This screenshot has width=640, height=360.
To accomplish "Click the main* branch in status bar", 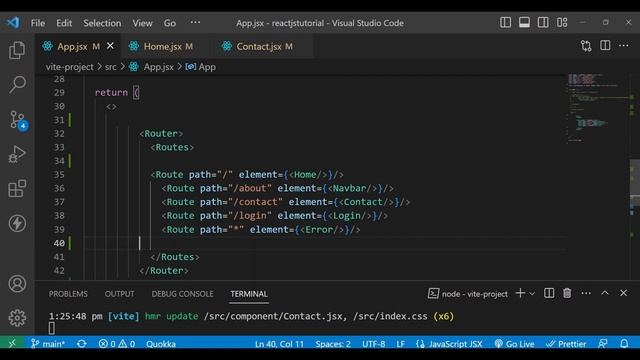I will click(x=48, y=344).
